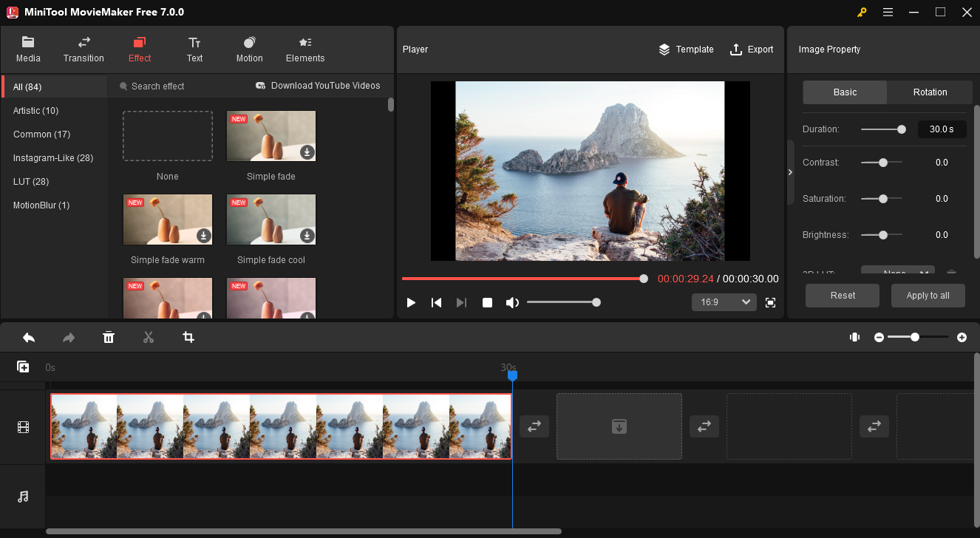
Task: Enter full screen preview mode
Action: (770, 302)
